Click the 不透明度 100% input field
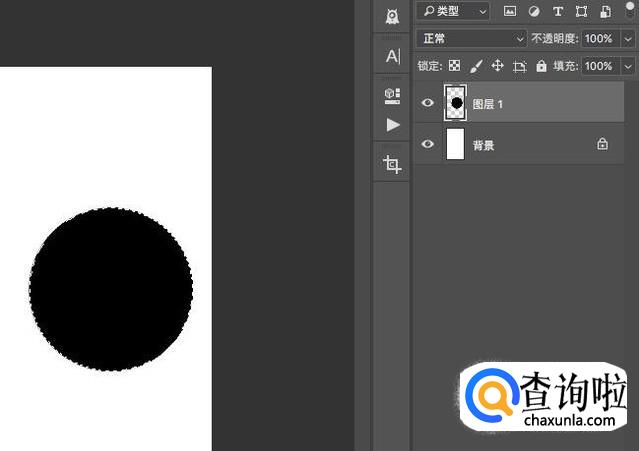The height and width of the screenshot is (451, 639). pyautogui.click(x=600, y=39)
